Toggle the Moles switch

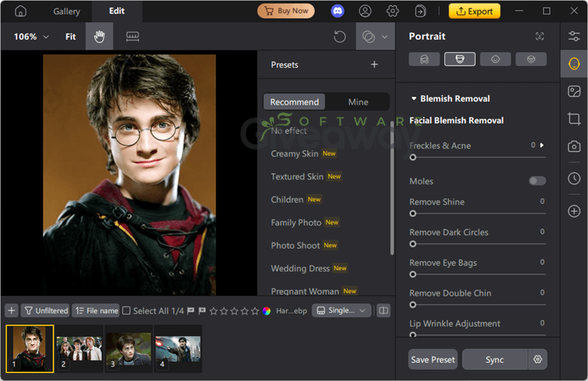(x=537, y=181)
